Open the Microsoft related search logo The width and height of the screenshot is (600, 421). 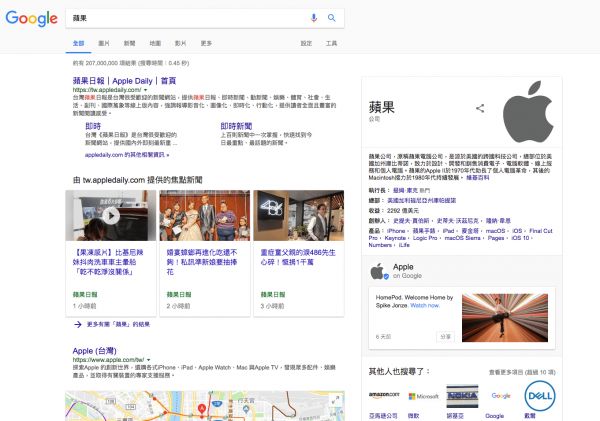[423, 396]
